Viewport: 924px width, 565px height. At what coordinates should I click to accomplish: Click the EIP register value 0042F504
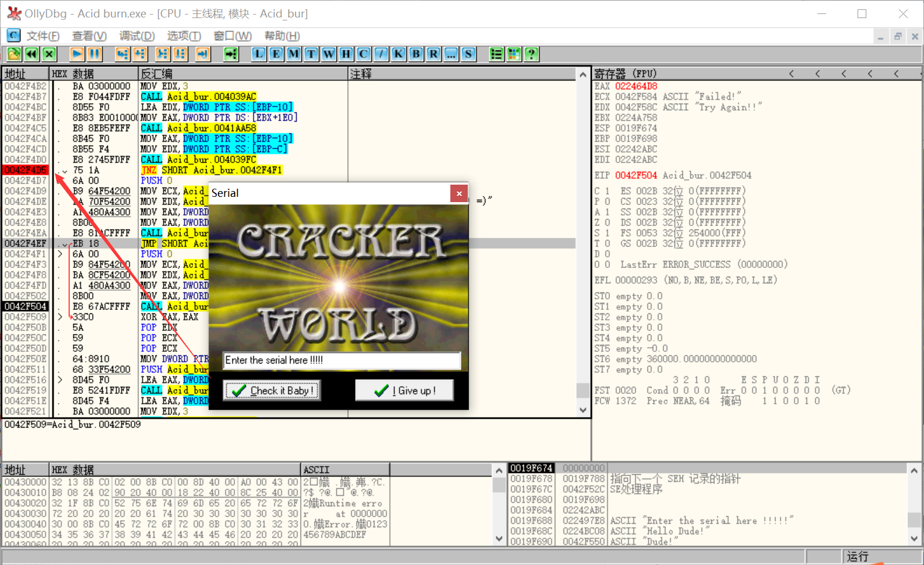[x=636, y=175]
